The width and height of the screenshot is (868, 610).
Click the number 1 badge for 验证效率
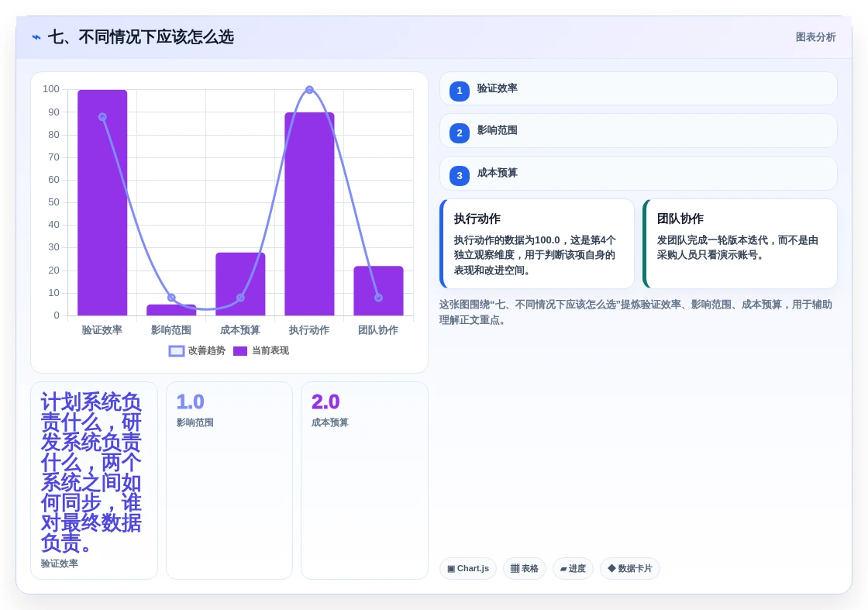click(x=460, y=91)
